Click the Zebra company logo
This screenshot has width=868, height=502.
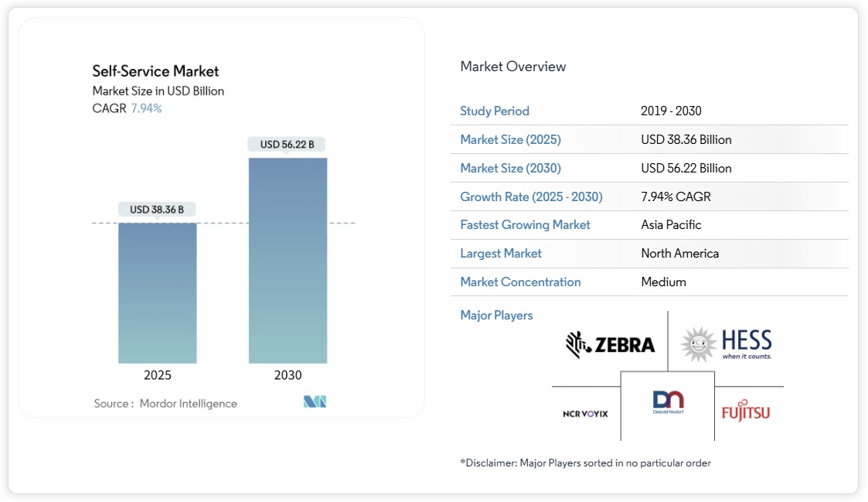tap(611, 343)
